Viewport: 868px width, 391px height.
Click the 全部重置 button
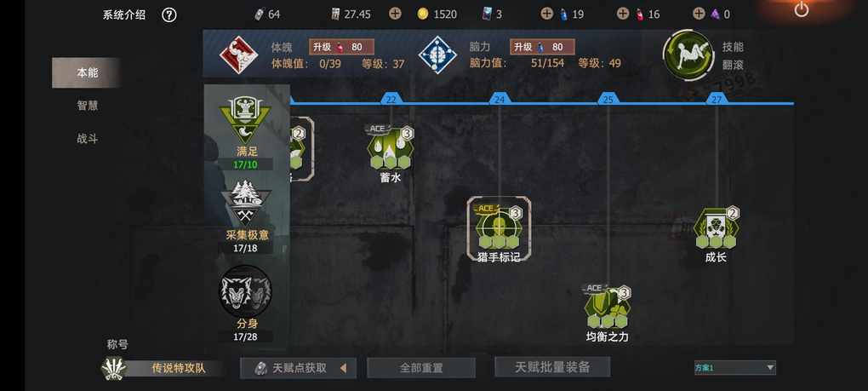421,368
